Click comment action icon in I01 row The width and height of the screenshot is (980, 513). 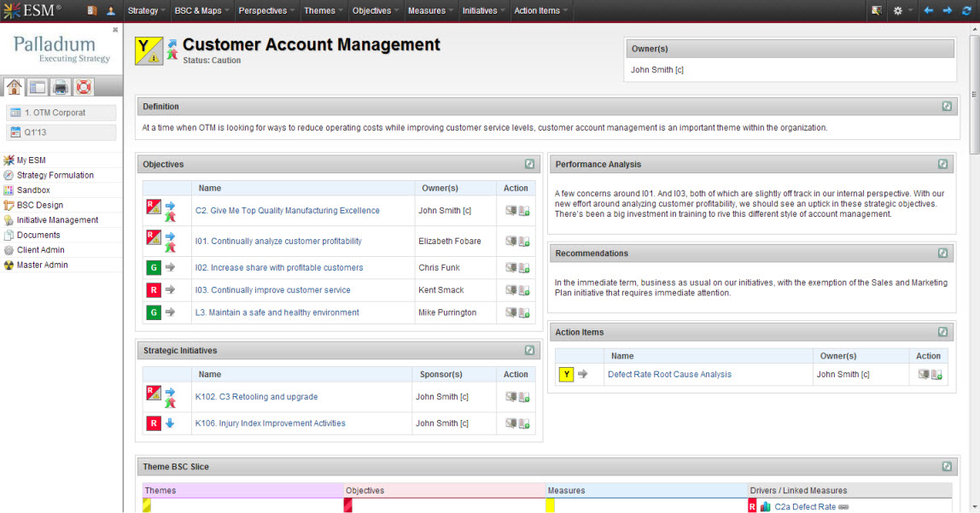click(510, 242)
